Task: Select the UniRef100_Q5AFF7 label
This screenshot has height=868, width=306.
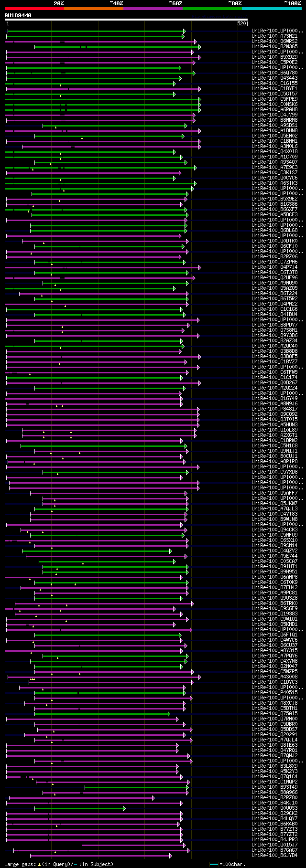Action: click(x=274, y=493)
